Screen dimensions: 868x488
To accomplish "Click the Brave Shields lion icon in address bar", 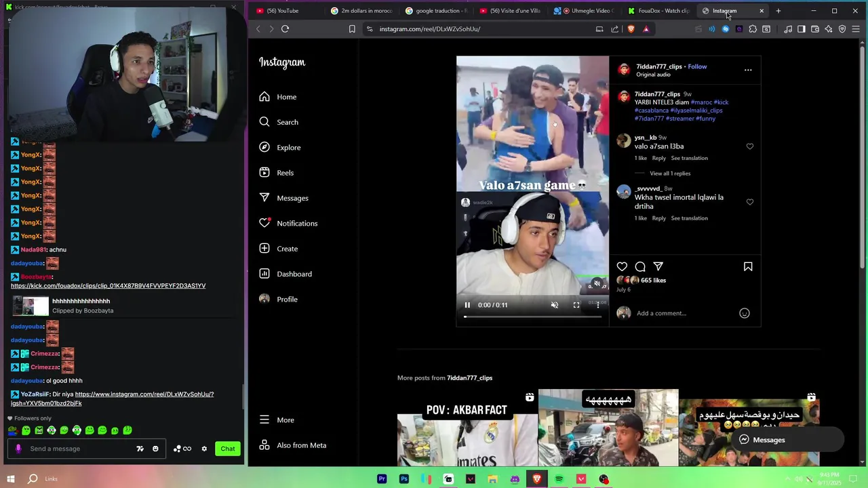I will point(631,29).
